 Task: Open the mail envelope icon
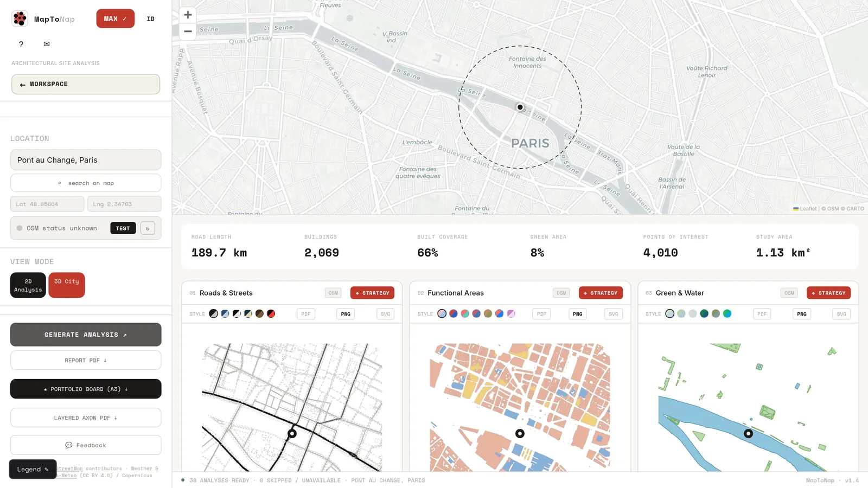click(47, 44)
